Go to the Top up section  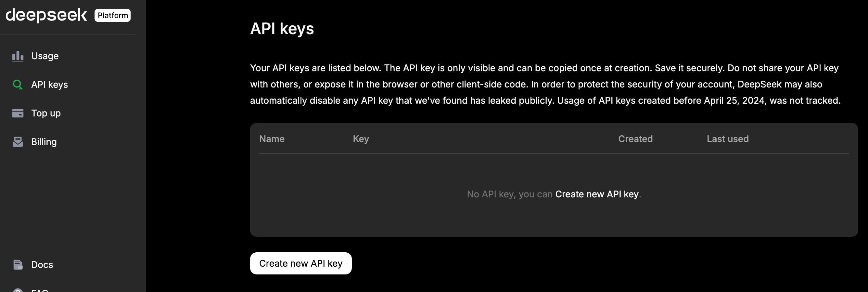click(46, 113)
